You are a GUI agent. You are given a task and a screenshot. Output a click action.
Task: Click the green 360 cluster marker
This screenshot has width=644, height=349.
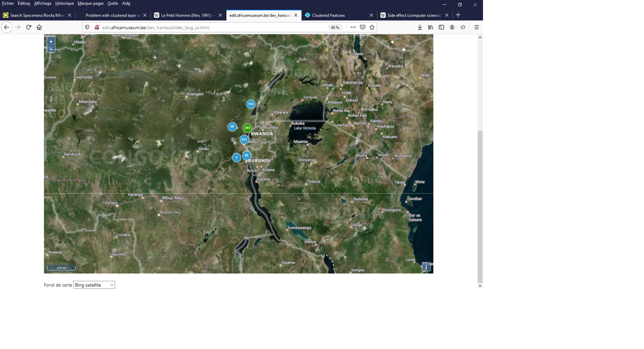pos(248,128)
